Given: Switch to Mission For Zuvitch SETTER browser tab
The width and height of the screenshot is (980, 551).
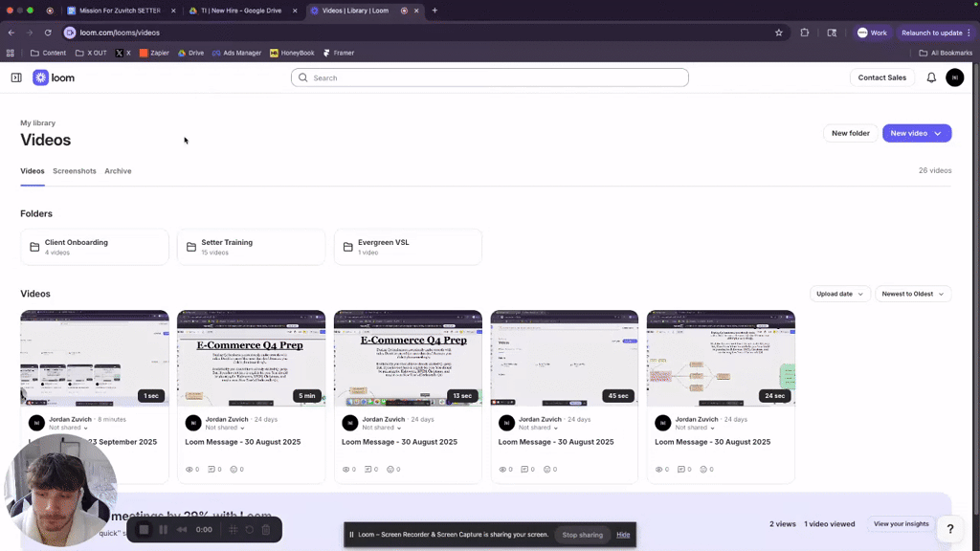Looking at the screenshot, I should point(120,11).
